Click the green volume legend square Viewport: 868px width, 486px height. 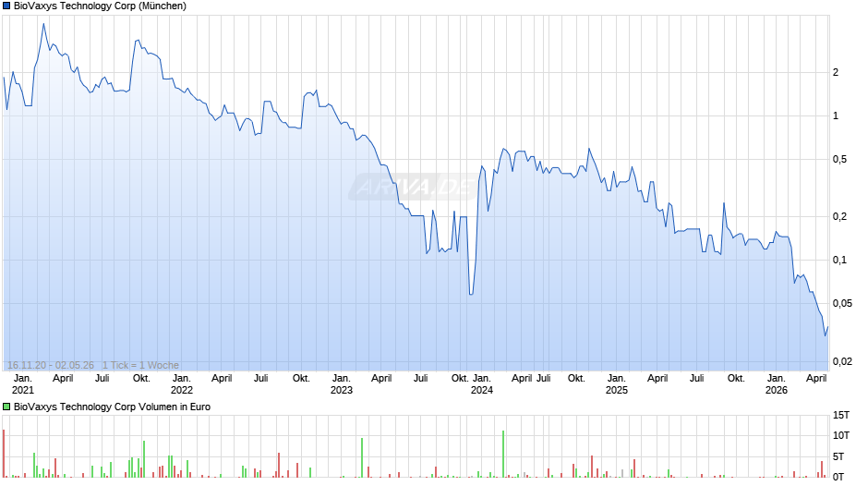[x=6, y=407]
